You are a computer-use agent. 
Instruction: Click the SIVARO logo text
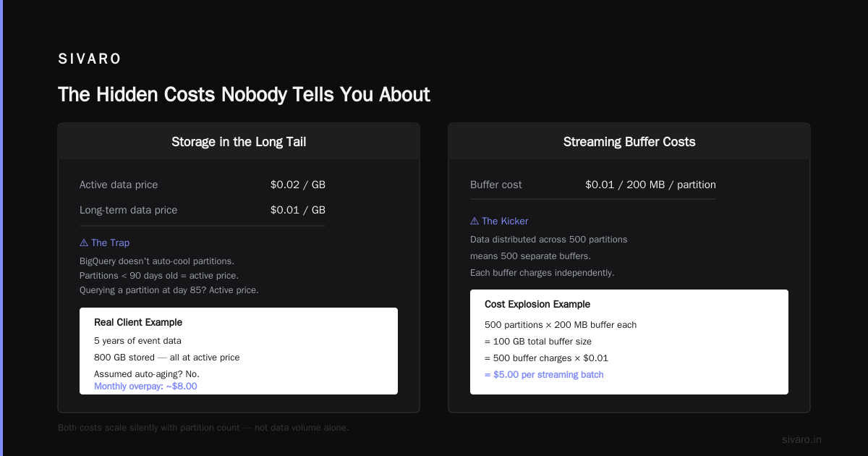pyautogui.click(x=90, y=59)
